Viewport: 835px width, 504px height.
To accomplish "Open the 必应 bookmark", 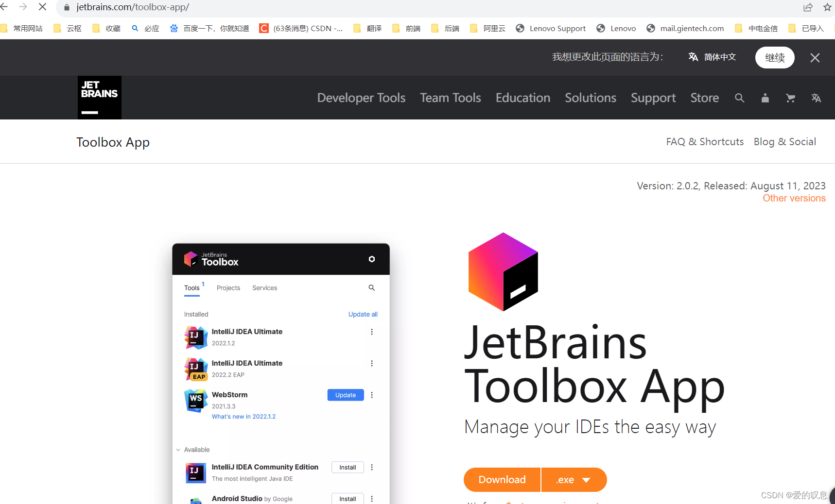I will (x=146, y=29).
